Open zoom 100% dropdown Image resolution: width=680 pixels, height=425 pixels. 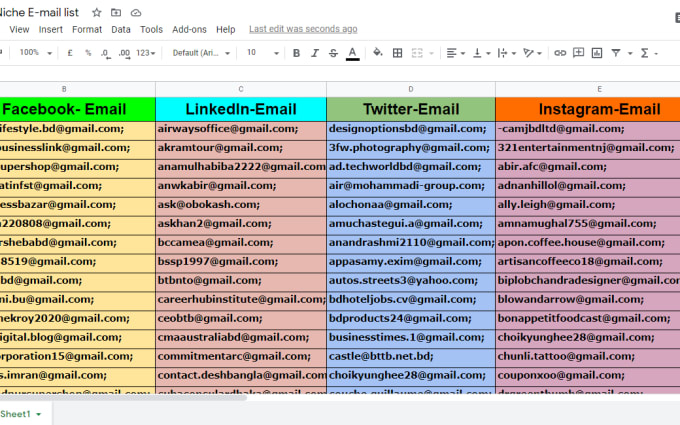(x=36, y=52)
